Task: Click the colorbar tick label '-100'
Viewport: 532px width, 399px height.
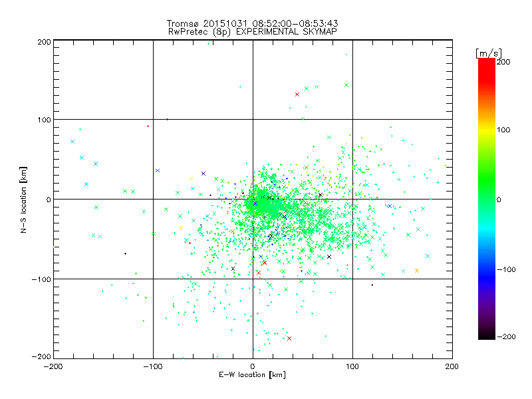Action: coord(506,270)
